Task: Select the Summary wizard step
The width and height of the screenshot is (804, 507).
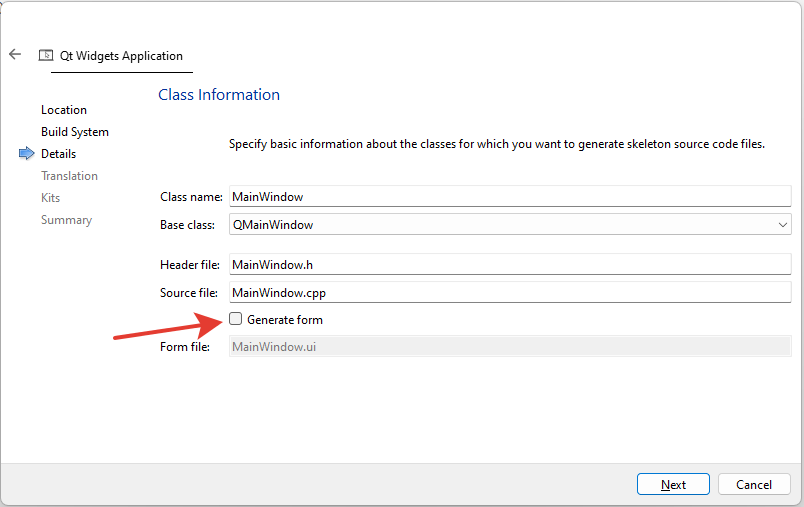Action: click(66, 220)
